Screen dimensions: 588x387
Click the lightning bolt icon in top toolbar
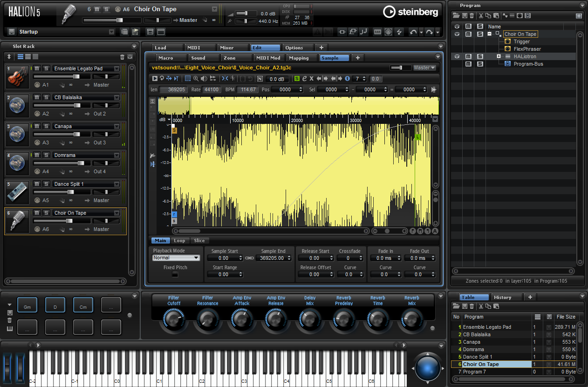click(x=399, y=32)
